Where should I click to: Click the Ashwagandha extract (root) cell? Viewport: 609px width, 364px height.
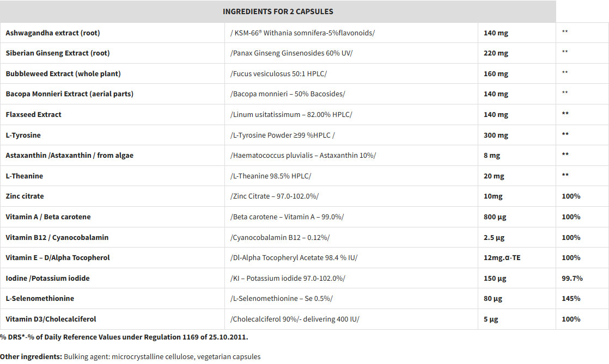[53, 33]
